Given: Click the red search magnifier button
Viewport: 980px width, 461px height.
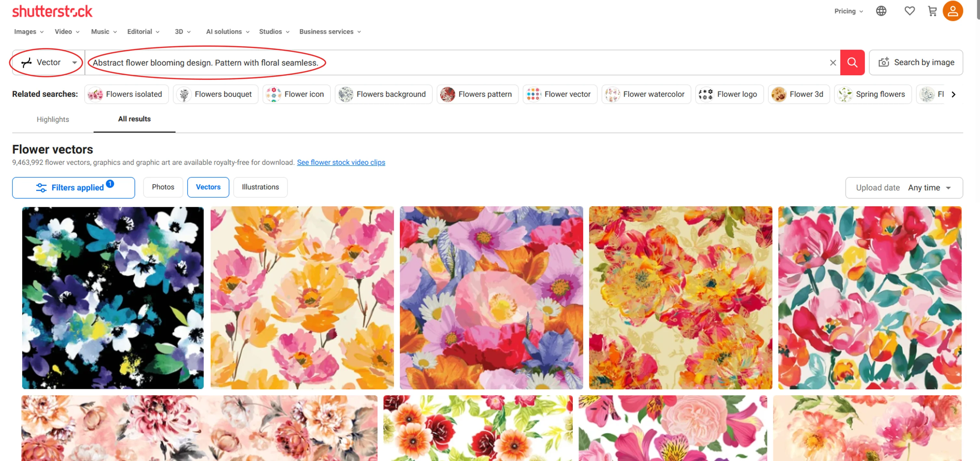Looking at the screenshot, I should coord(852,62).
